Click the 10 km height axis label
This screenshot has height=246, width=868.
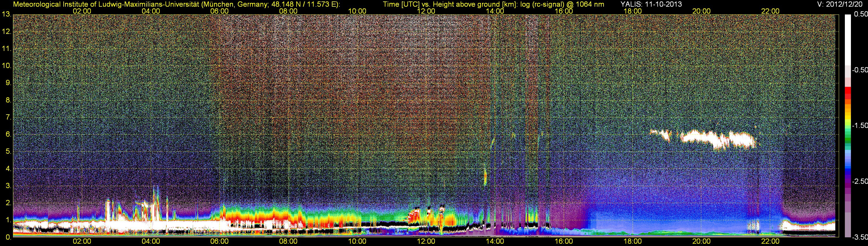coord(6,66)
